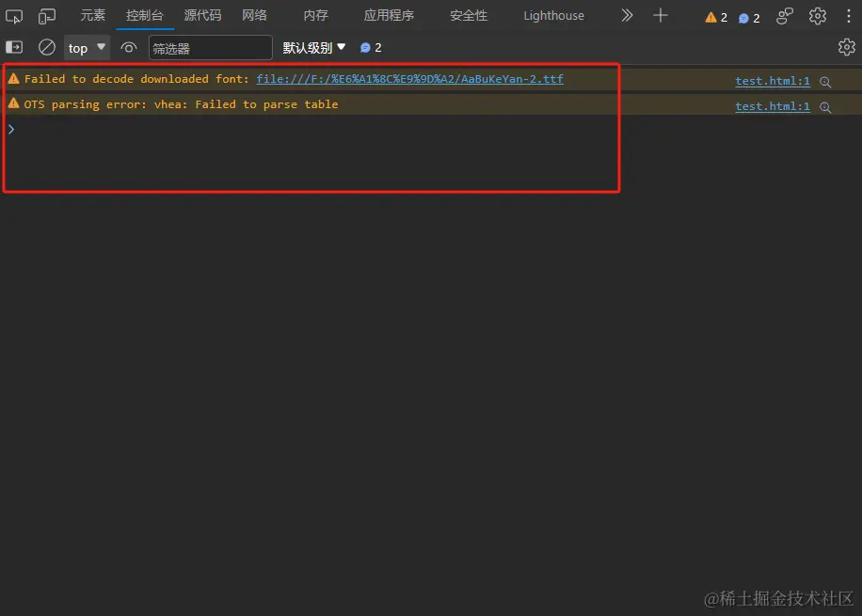Toggle the live expression eye icon
The width and height of the screenshot is (862, 616).
pyautogui.click(x=129, y=48)
